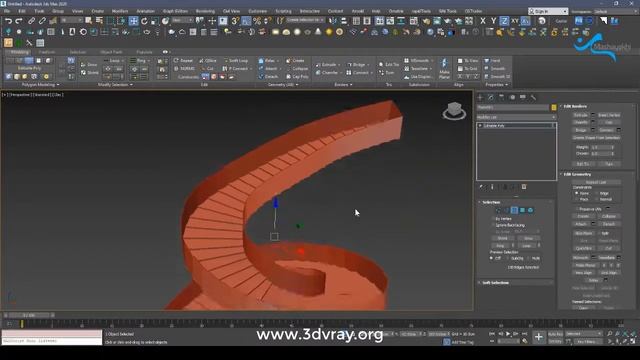
Task: Constrain to the X axis
Action: point(483,20)
